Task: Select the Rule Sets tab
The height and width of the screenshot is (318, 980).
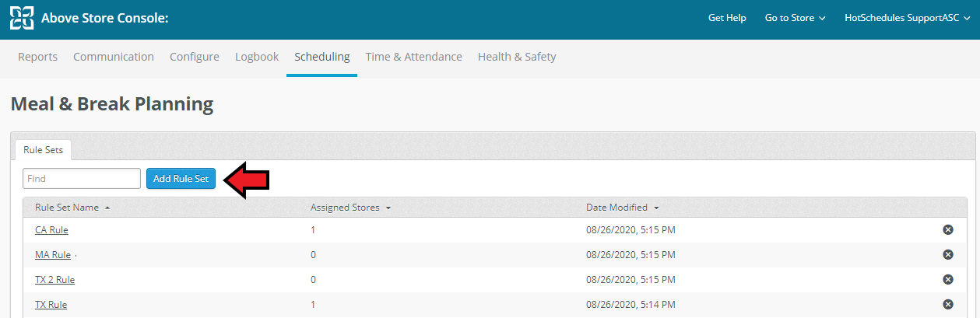Action: tap(43, 150)
